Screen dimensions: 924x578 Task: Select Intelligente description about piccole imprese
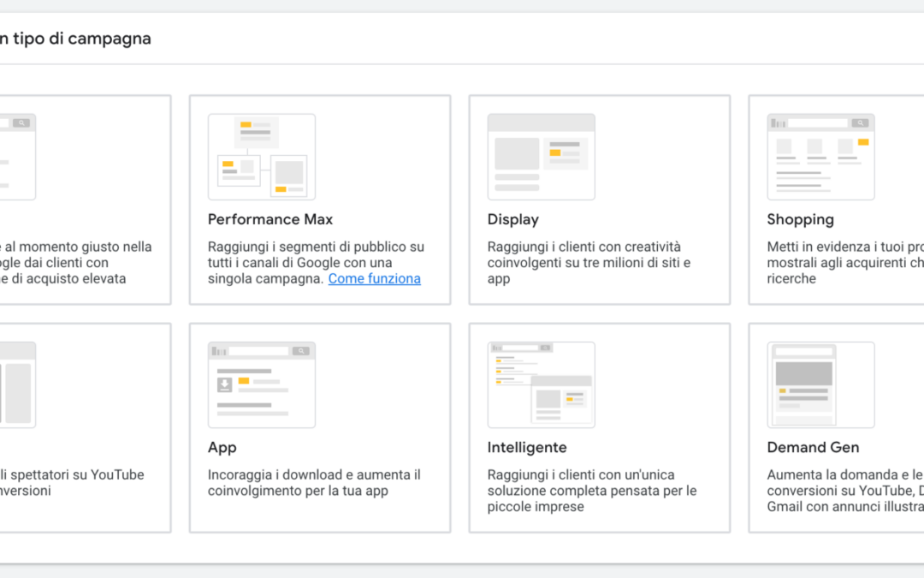[592, 491]
